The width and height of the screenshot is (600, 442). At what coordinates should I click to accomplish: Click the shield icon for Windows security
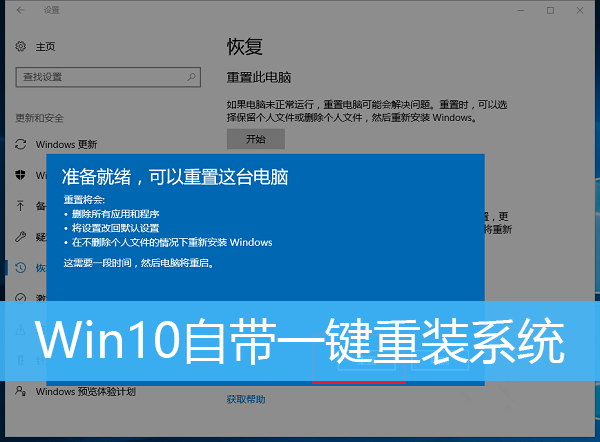(x=21, y=174)
